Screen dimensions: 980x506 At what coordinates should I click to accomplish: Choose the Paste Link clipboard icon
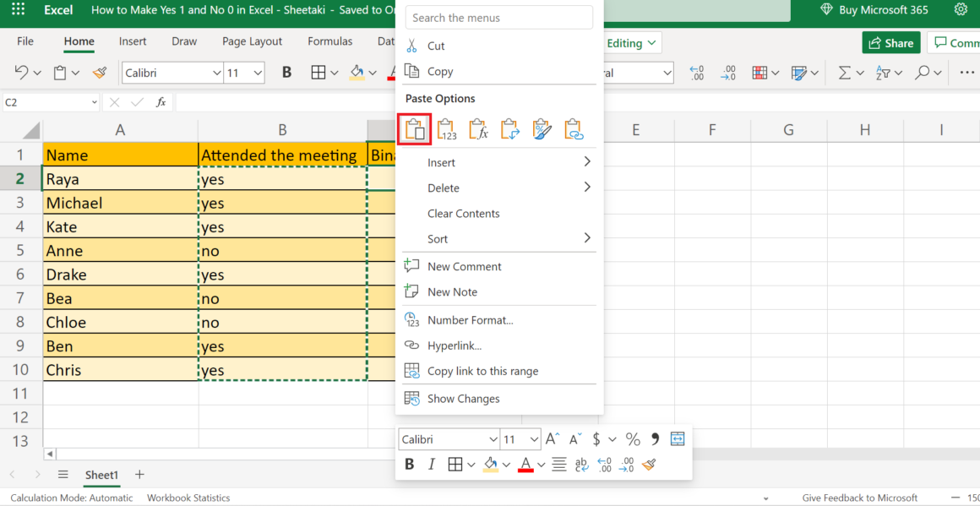click(574, 128)
